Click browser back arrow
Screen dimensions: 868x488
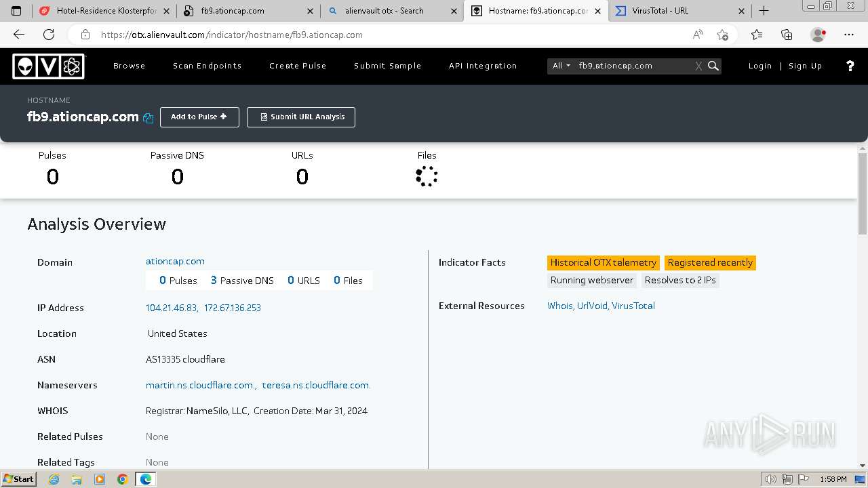[19, 35]
